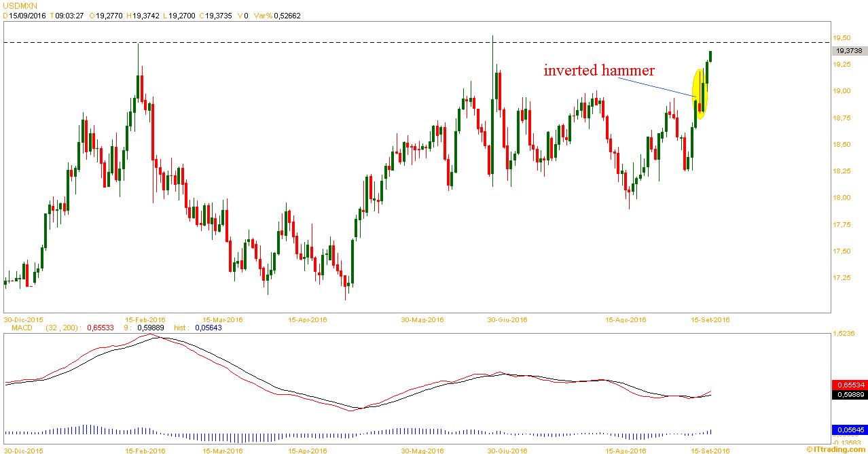
Task: Click the current price tag 19,3738
Action: tap(849, 50)
